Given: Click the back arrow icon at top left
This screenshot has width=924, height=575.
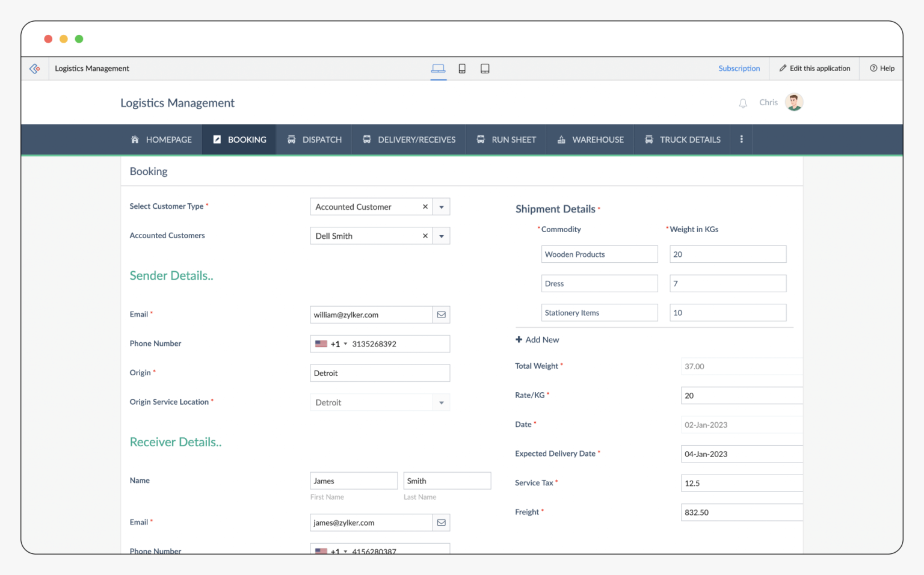Looking at the screenshot, I should tap(34, 68).
